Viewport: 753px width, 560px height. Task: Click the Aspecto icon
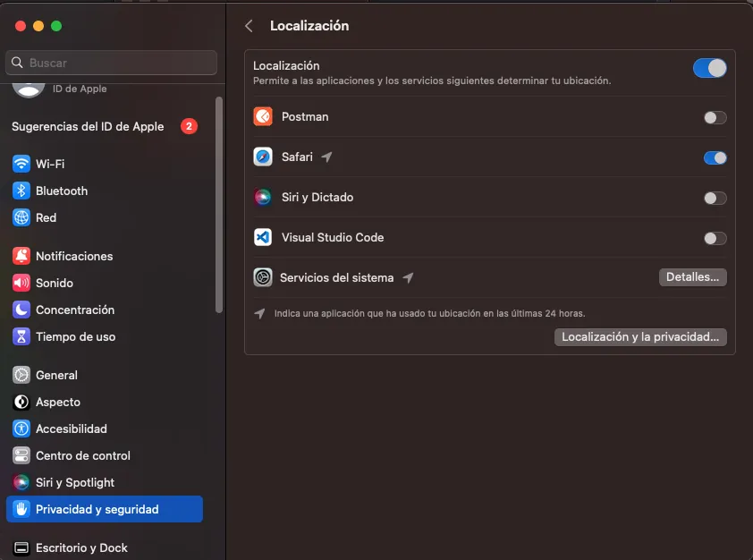[x=21, y=402]
